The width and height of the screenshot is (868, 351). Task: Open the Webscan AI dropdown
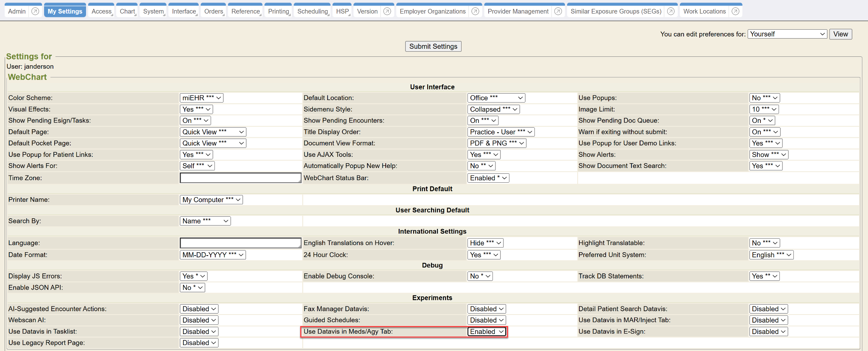[199, 320]
